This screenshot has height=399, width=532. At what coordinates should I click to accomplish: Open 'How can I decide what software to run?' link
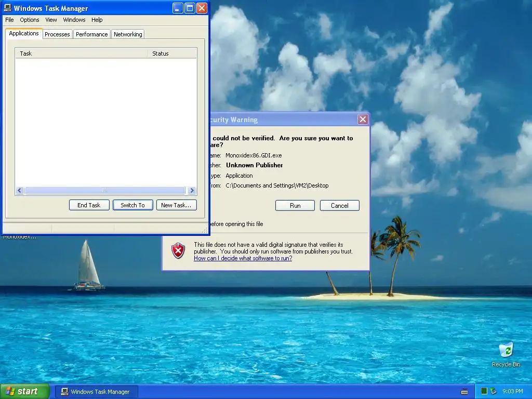tap(243, 258)
